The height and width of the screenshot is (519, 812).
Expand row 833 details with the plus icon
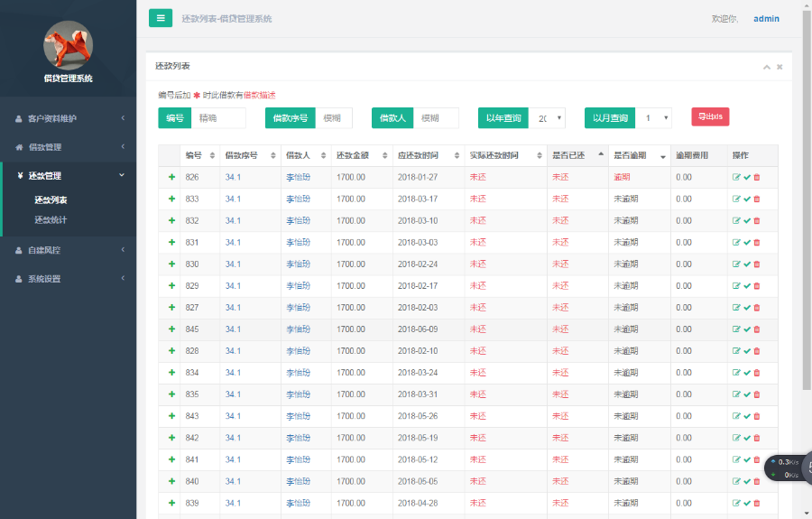coord(171,199)
